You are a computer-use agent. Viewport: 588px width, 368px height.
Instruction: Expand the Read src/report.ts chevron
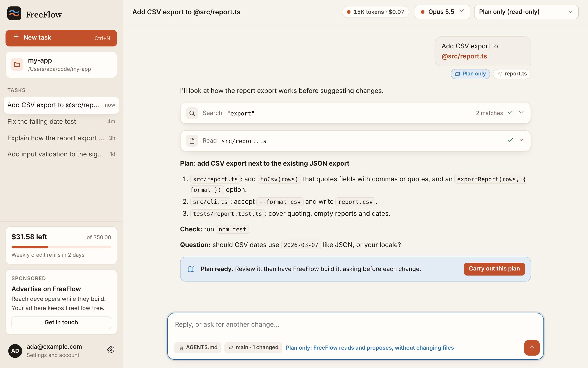[521, 140]
